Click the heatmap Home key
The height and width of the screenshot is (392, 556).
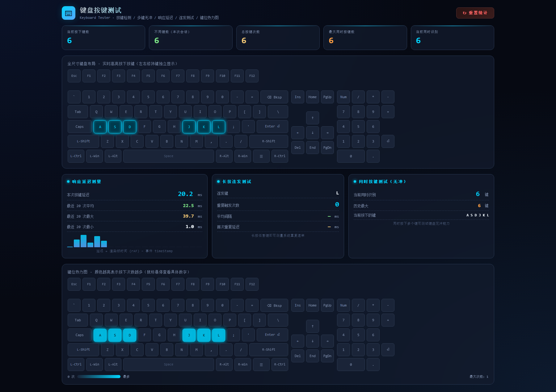click(x=313, y=305)
